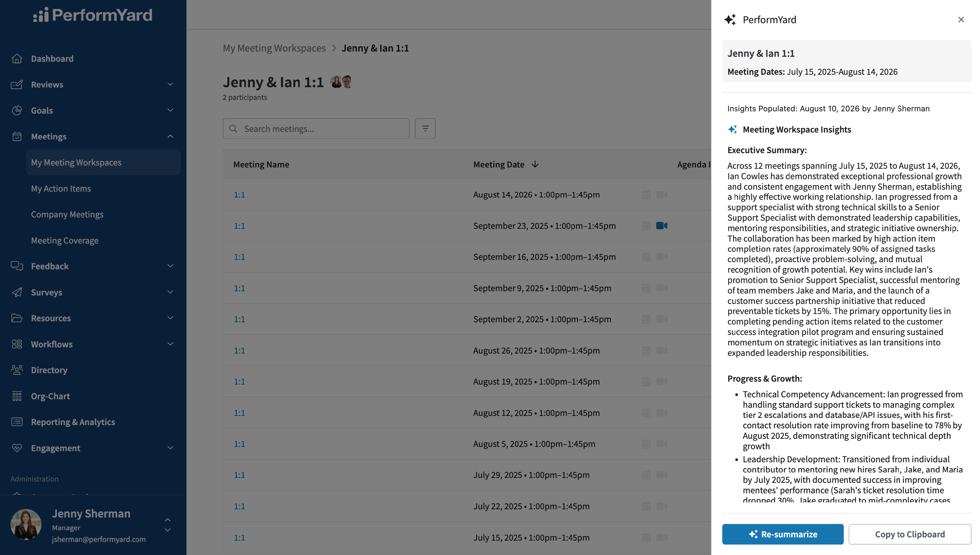
Task: Click the Feedback chat bubbles icon
Action: pos(17,266)
